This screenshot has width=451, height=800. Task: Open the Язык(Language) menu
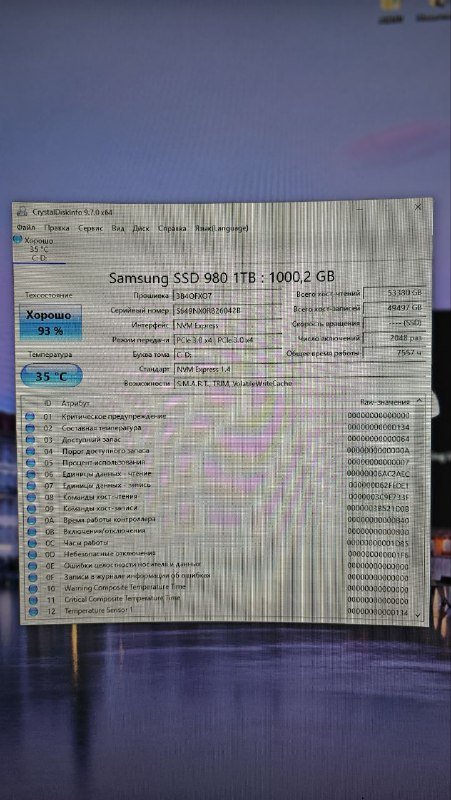(x=221, y=229)
